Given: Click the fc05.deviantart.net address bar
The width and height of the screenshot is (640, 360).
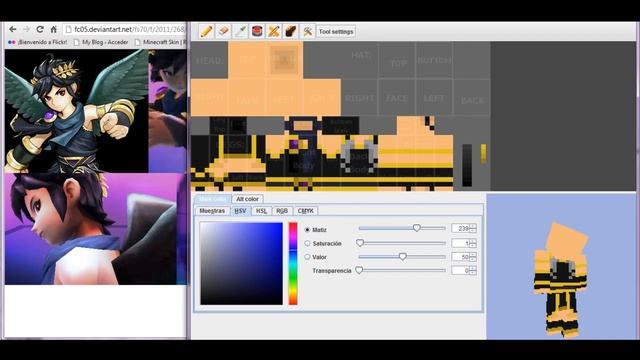Looking at the screenshot, I should 124,29.
